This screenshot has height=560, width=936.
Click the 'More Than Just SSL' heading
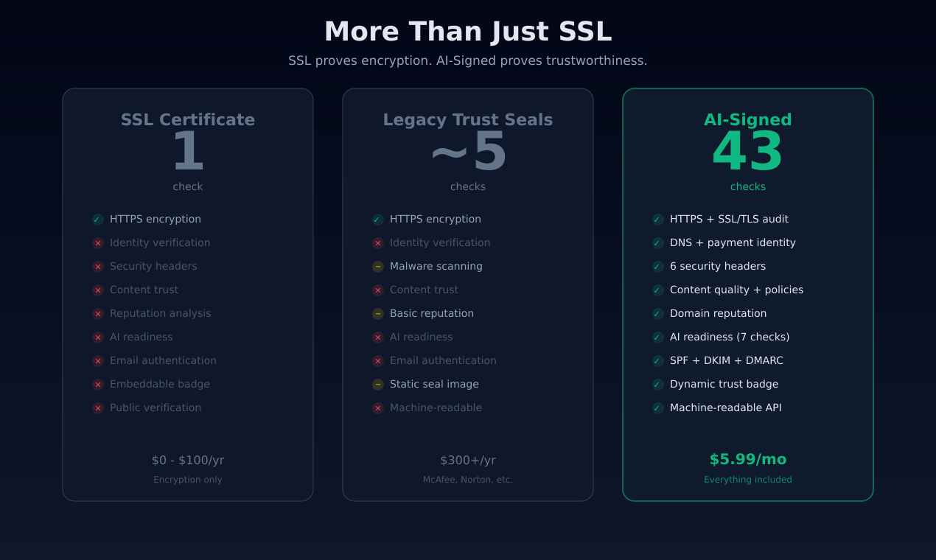tap(468, 32)
